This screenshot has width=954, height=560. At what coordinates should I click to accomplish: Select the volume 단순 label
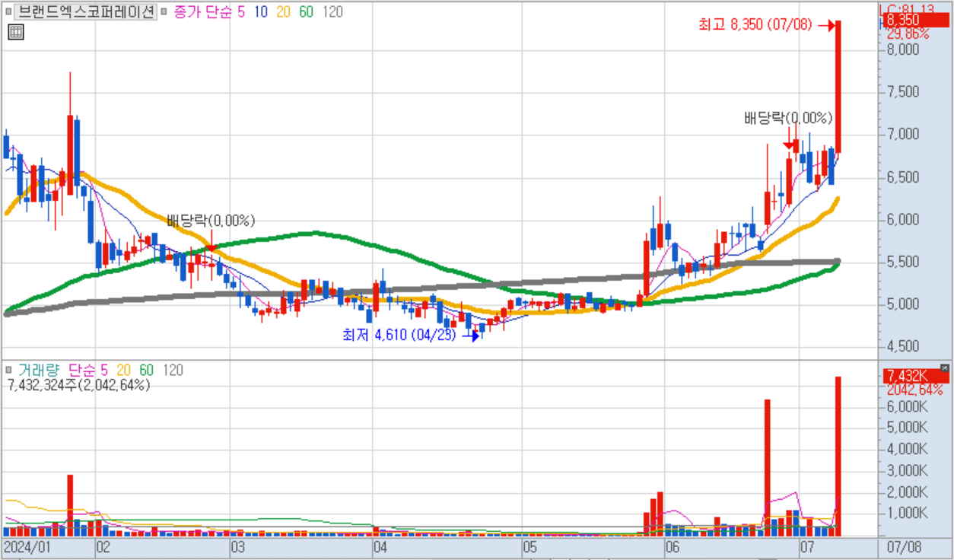(81, 371)
